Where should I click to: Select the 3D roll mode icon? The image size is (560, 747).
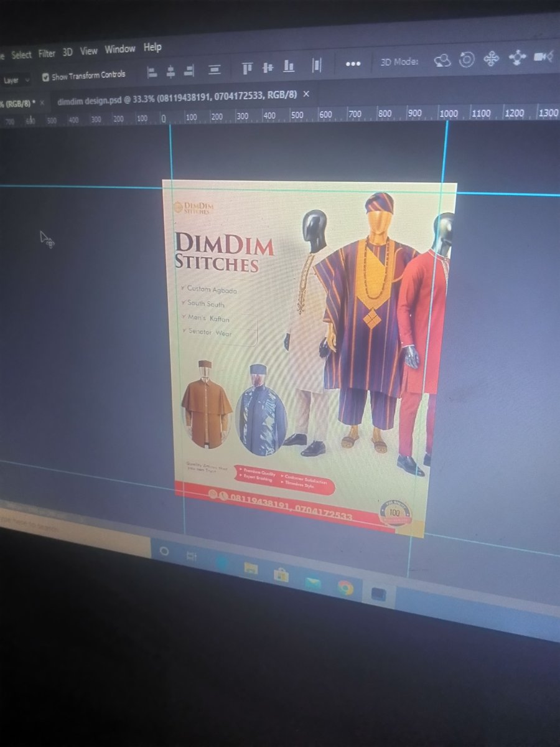click(467, 59)
